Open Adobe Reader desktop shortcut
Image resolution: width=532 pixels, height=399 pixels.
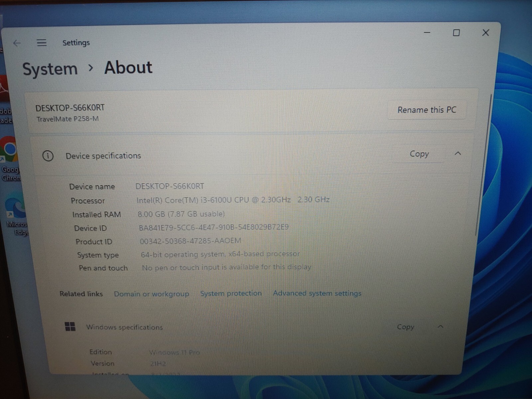[x=5, y=100]
